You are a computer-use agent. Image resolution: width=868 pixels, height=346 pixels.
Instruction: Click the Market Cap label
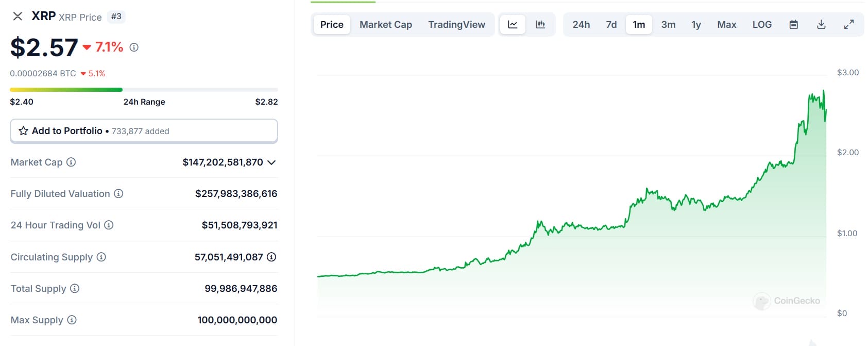[x=37, y=162]
